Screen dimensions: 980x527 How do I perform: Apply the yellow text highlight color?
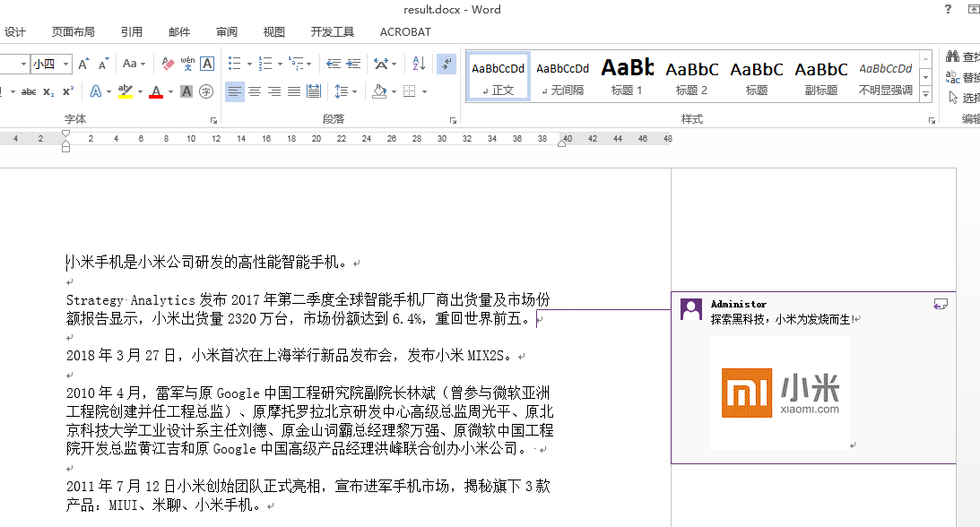(125, 91)
